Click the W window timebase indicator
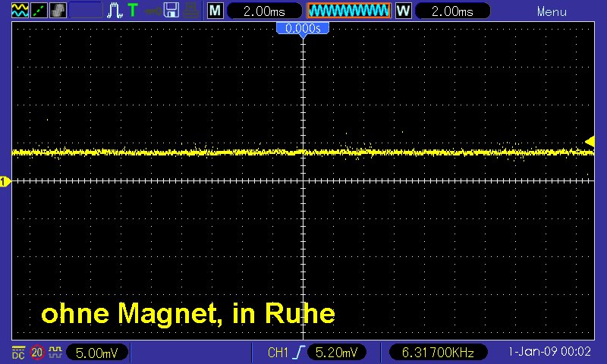Image resolution: width=607 pixels, height=364 pixels. [403, 11]
